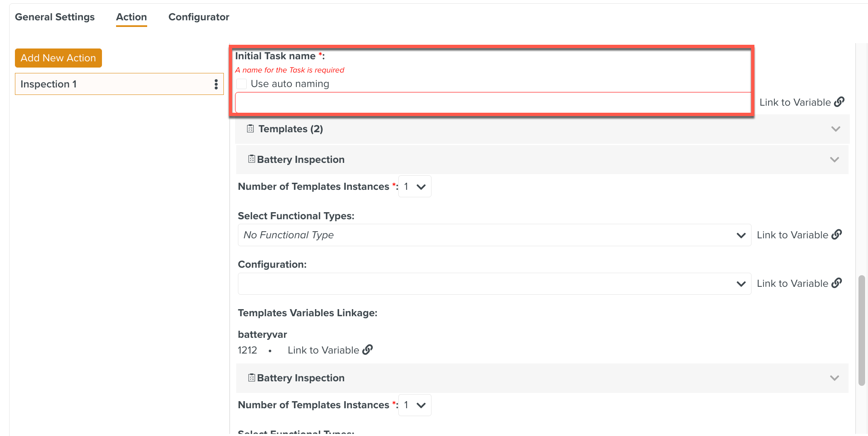Screen dimensions: 868x436
Task: Click the clipboard icon of first Battery Inspection
Action: (x=251, y=159)
